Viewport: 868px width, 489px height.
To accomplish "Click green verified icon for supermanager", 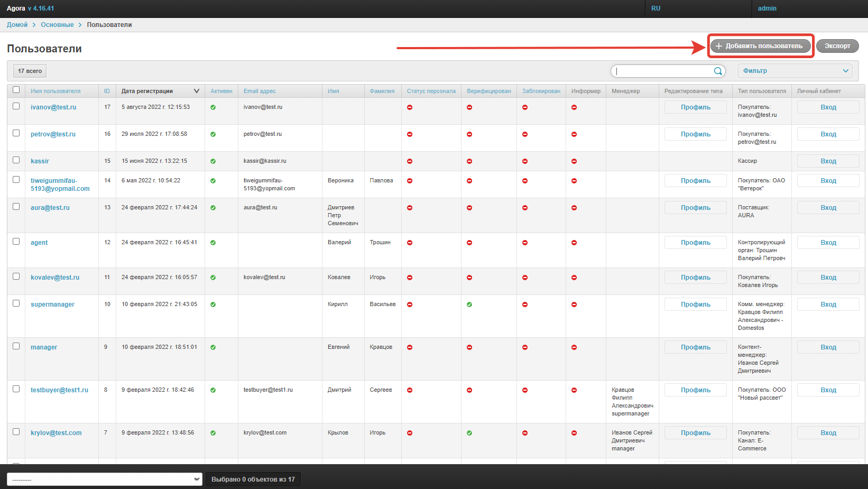I will point(469,305).
